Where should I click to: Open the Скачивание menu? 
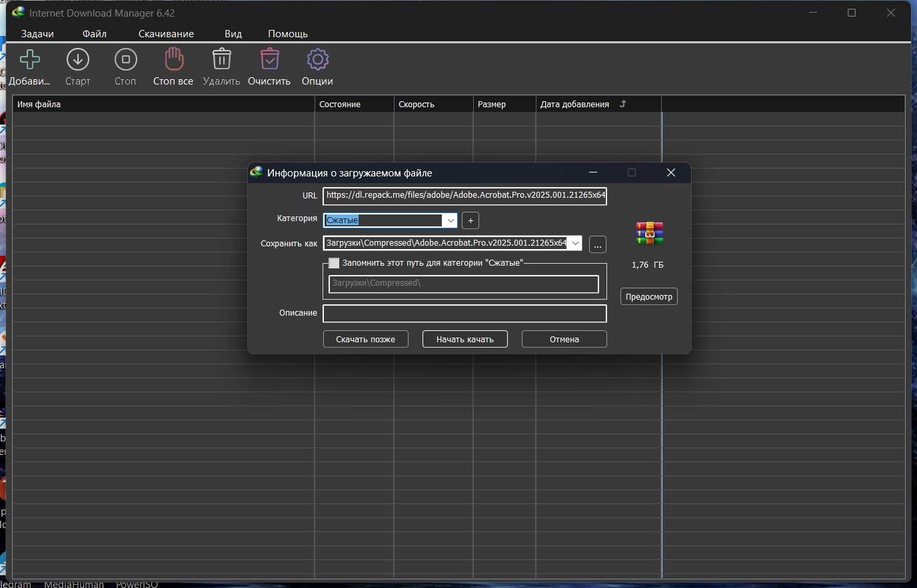[x=166, y=34]
